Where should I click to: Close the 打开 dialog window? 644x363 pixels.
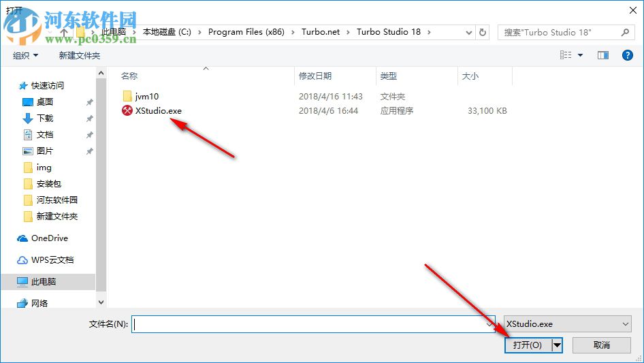pyautogui.click(x=633, y=10)
